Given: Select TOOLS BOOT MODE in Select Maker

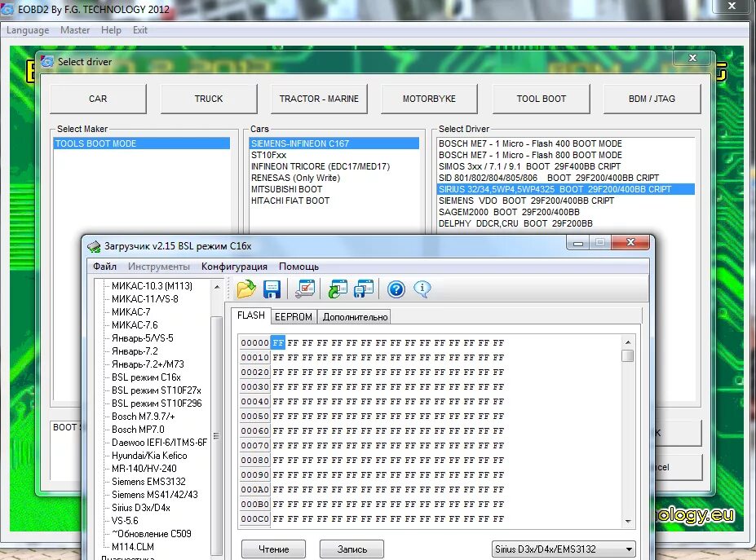Looking at the screenshot, I should click(141, 143).
